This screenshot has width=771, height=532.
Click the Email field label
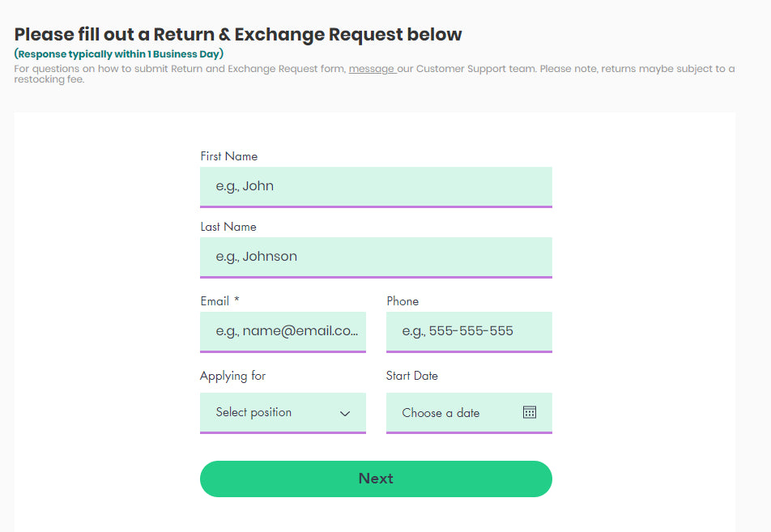point(215,301)
